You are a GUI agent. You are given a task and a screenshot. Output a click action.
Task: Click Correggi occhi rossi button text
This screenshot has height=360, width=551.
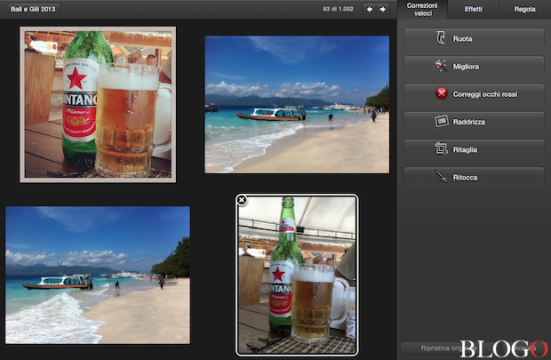485,94
